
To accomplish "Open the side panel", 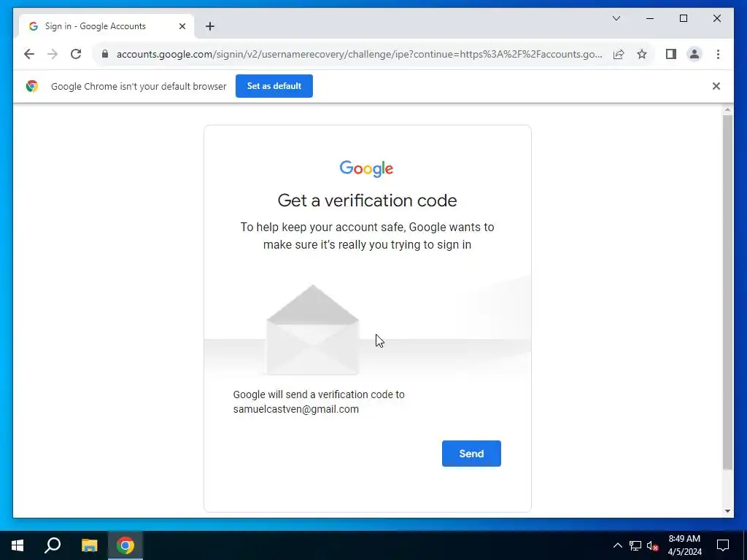I will pyautogui.click(x=671, y=54).
